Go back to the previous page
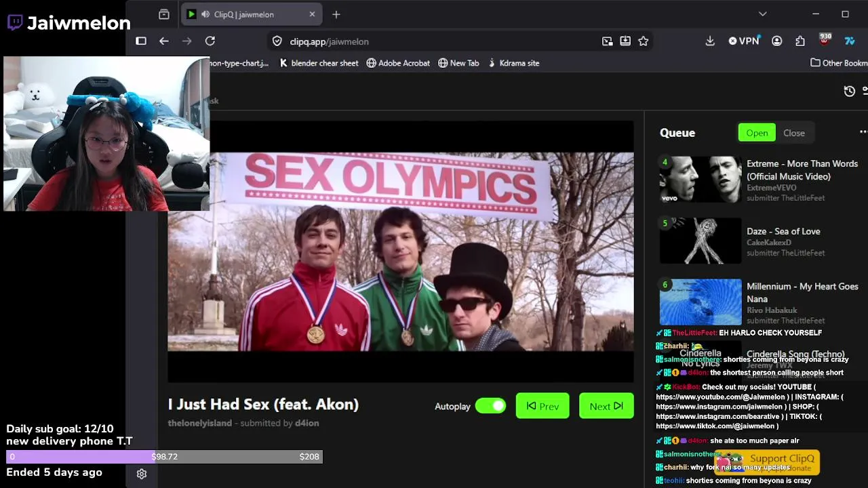The image size is (868, 488). tap(164, 41)
